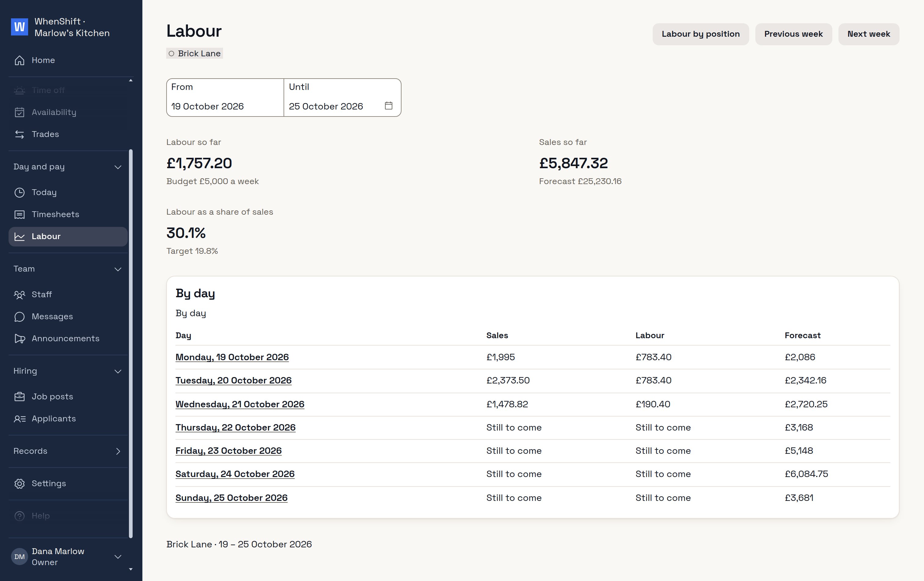Open Wednesday, 21 October 2026 link
The height and width of the screenshot is (581, 924).
(x=240, y=404)
